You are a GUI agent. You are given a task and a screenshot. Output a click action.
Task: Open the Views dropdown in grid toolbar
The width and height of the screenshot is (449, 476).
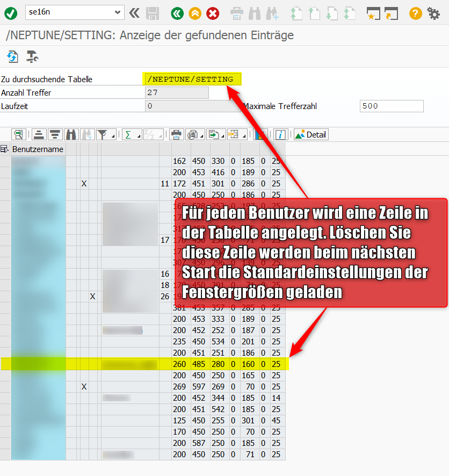click(195, 134)
